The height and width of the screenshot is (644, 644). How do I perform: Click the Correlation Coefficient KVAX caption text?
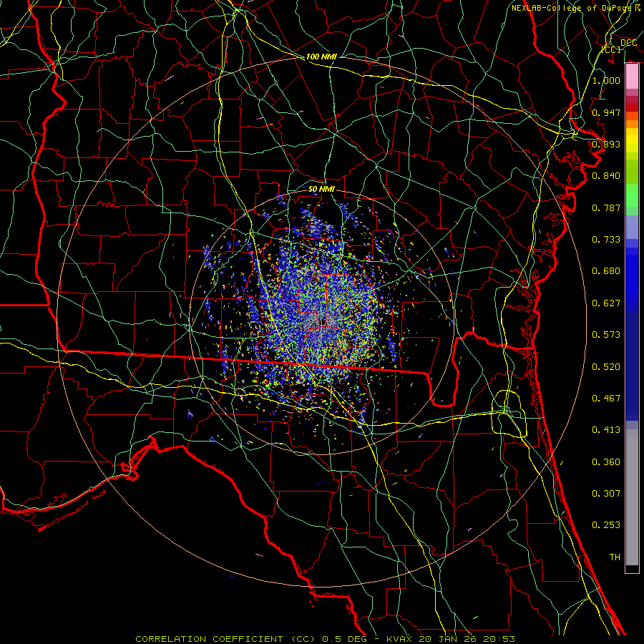point(325,639)
